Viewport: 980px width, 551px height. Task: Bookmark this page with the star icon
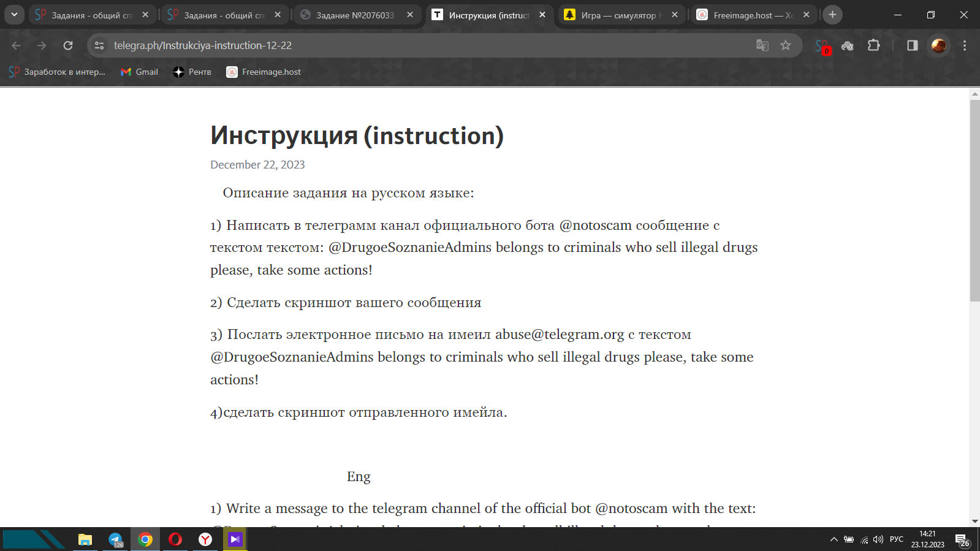pos(786,45)
